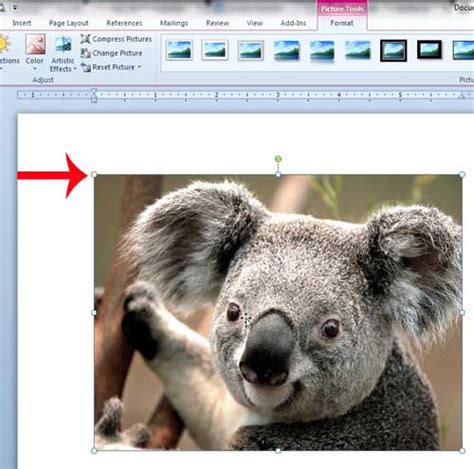Screen dimensions: 474x469
Task: Open Artistic Effects gallery
Action: coord(63,54)
